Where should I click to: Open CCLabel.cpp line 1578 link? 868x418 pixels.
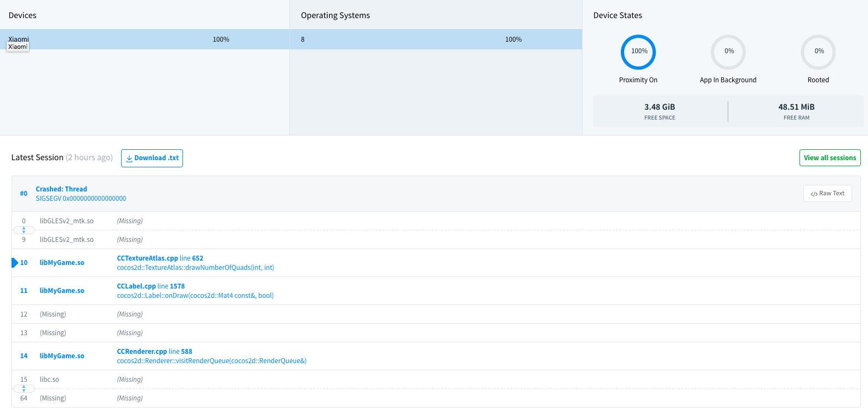coord(151,286)
